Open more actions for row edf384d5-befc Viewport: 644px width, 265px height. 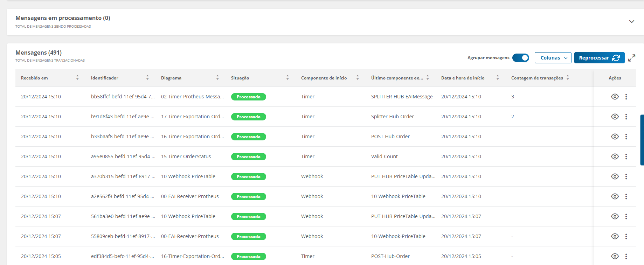coord(626,256)
